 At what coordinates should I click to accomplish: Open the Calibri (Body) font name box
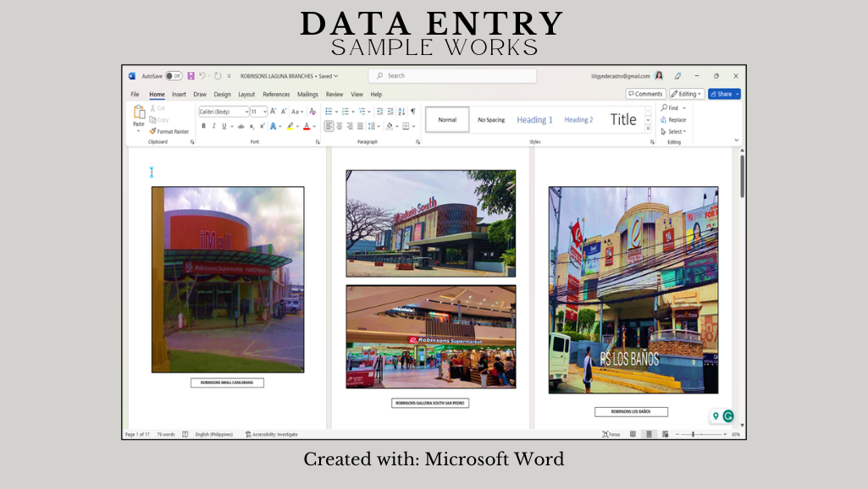click(x=224, y=112)
